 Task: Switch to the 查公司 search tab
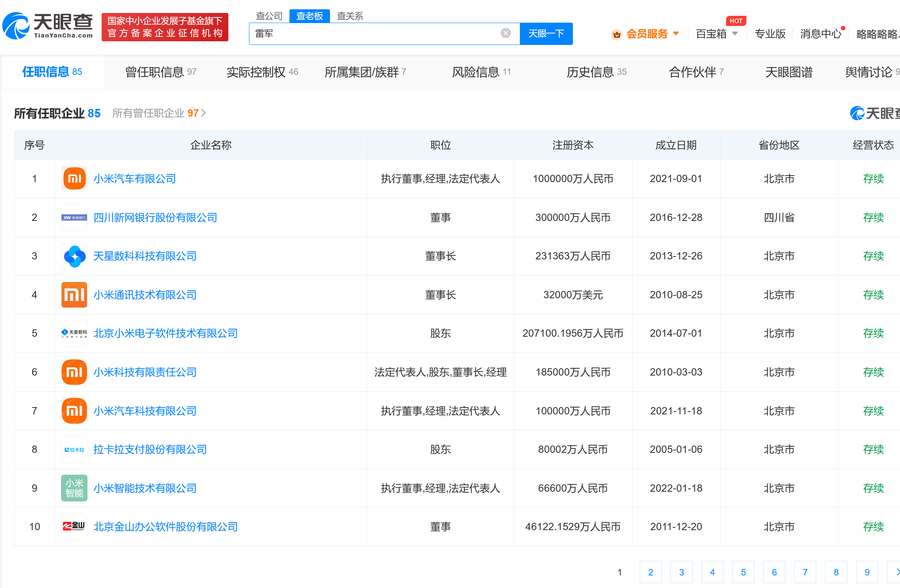269,16
